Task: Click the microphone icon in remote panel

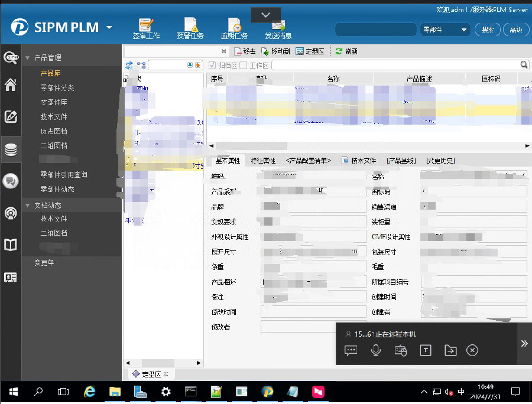Action: pyautogui.click(x=375, y=350)
